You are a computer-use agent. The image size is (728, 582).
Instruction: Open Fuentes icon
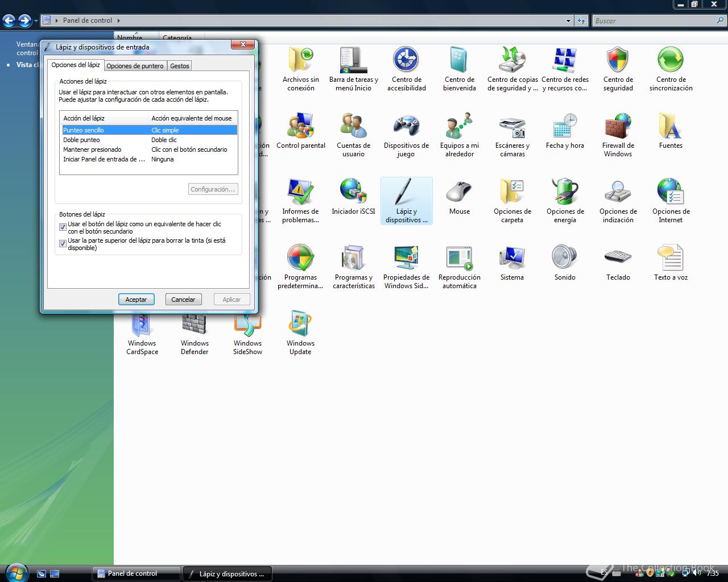click(x=671, y=131)
